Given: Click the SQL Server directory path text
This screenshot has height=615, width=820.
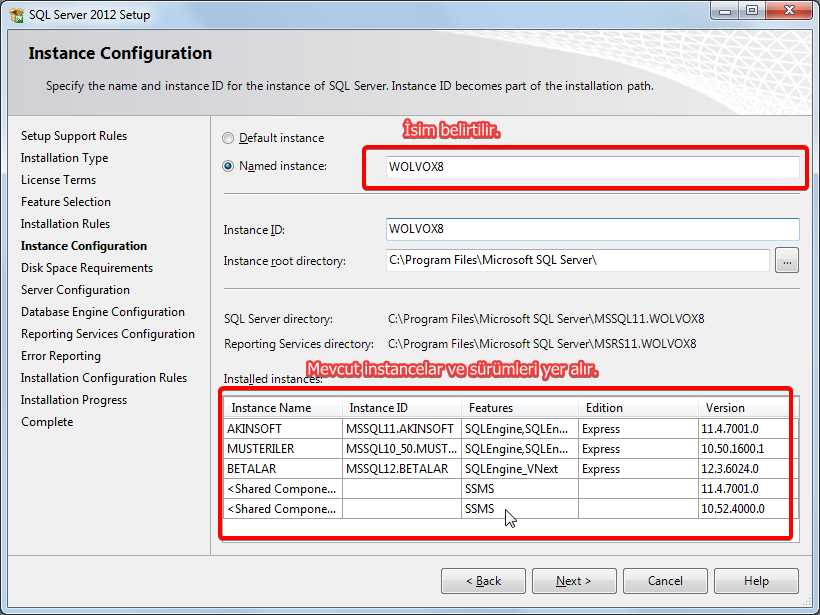Looking at the screenshot, I should click(546, 318).
